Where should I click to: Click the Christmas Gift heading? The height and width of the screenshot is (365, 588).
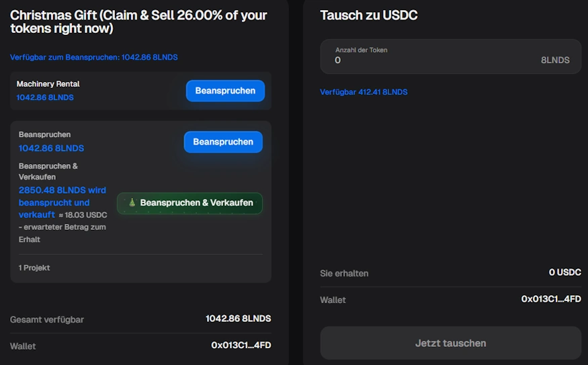(x=138, y=22)
